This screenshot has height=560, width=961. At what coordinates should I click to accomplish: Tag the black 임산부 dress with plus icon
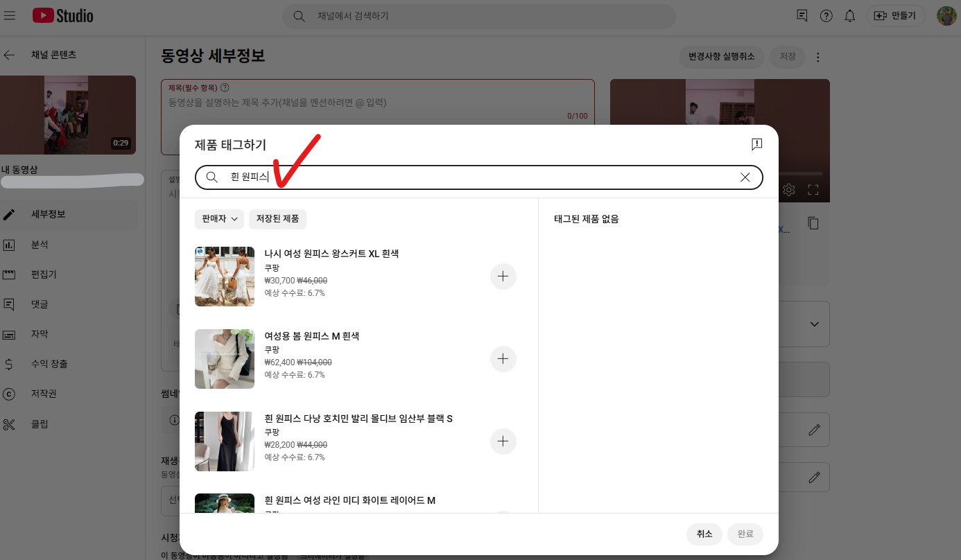point(503,441)
